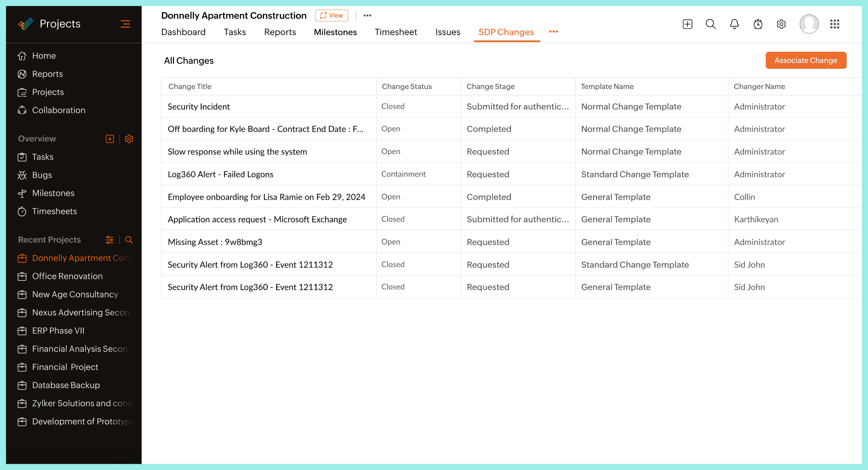This screenshot has width=868, height=470.
Task: Click the Associate Change button
Action: tap(805, 60)
